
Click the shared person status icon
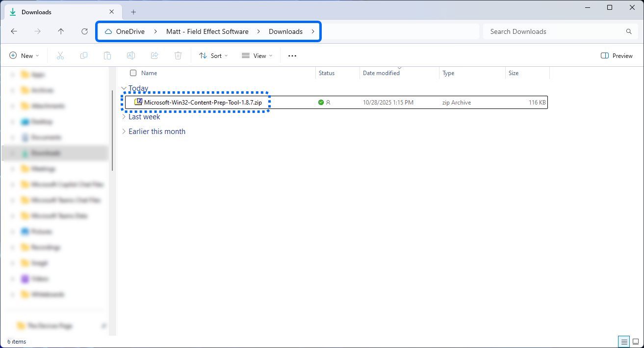point(328,103)
